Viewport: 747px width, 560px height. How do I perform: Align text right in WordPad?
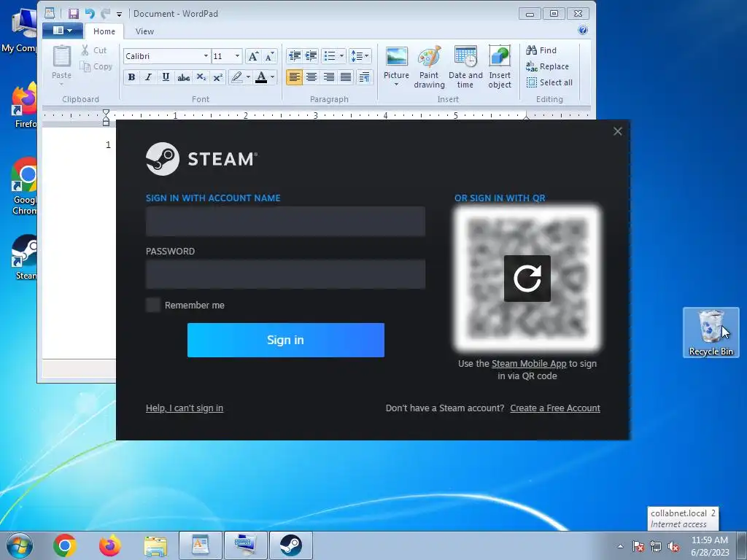pyautogui.click(x=329, y=77)
